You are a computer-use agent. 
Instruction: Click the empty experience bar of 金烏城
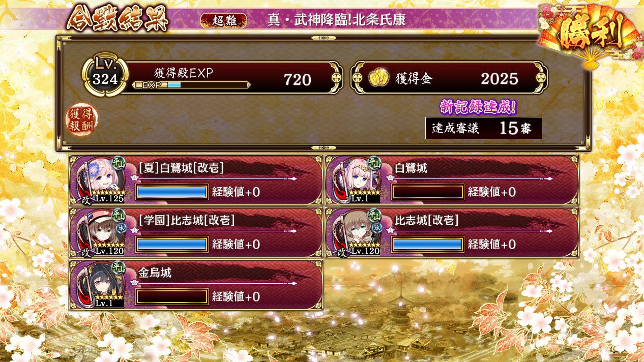(172, 296)
